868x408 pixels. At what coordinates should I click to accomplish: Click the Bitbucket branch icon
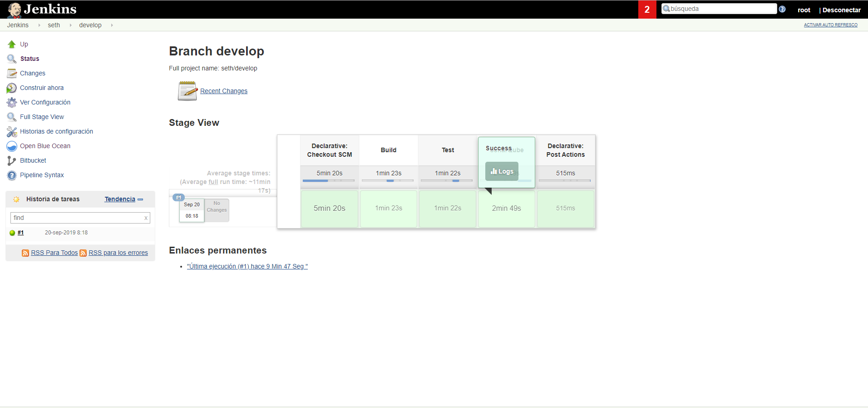pos(12,160)
